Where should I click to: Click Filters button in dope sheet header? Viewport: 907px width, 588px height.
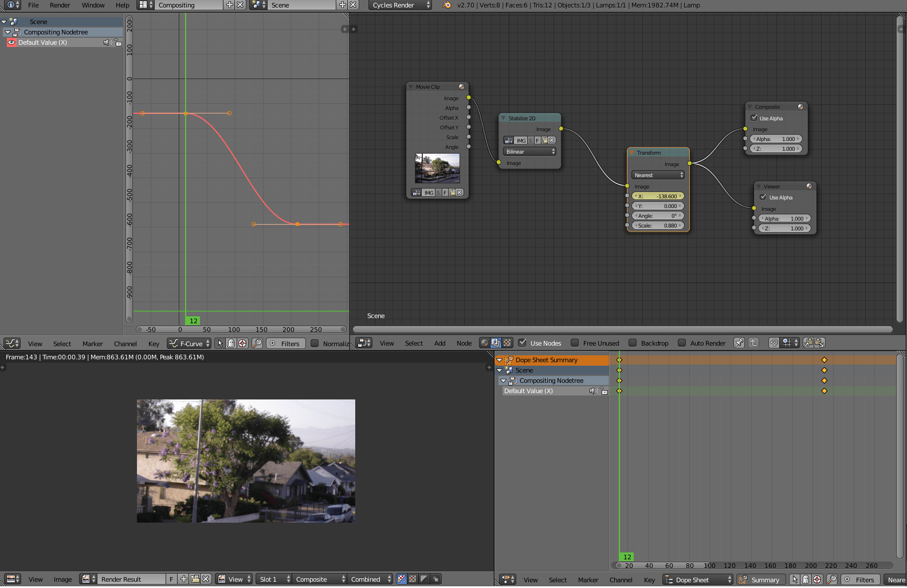coord(859,580)
